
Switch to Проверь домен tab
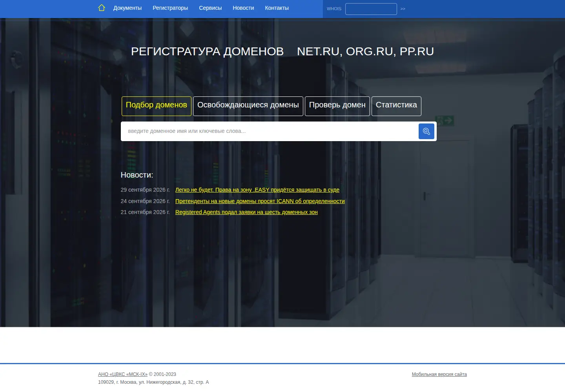(337, 106)
